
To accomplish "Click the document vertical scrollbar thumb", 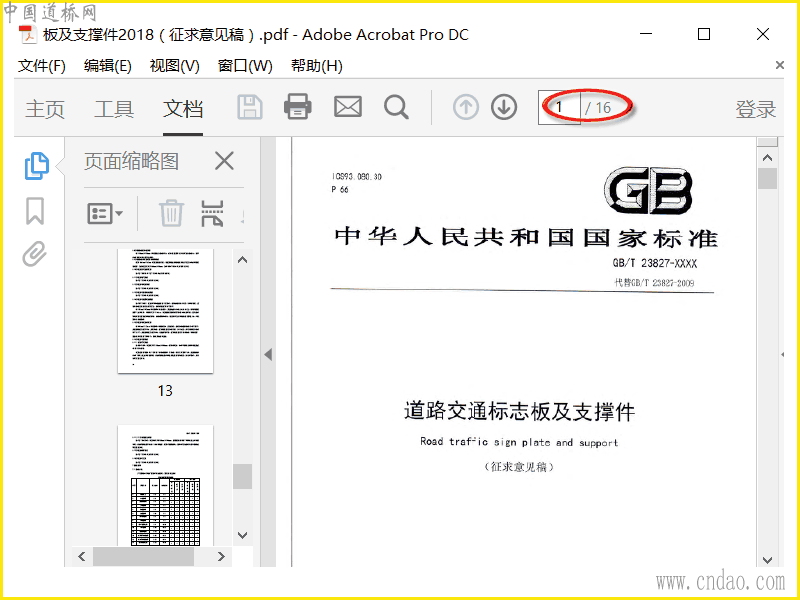I will (767, 179).
